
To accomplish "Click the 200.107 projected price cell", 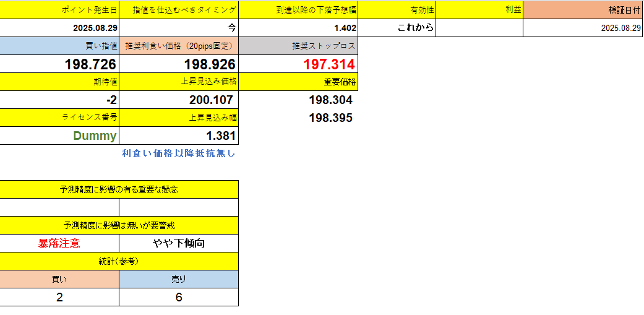I will click(x=179, y=100).
